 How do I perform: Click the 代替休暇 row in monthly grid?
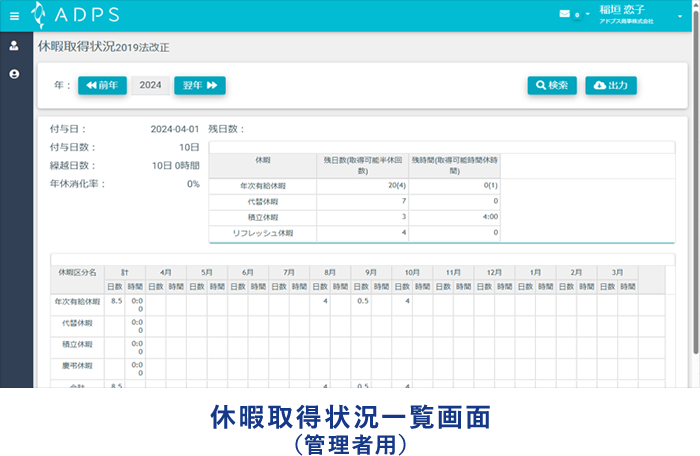coord(77,323)
